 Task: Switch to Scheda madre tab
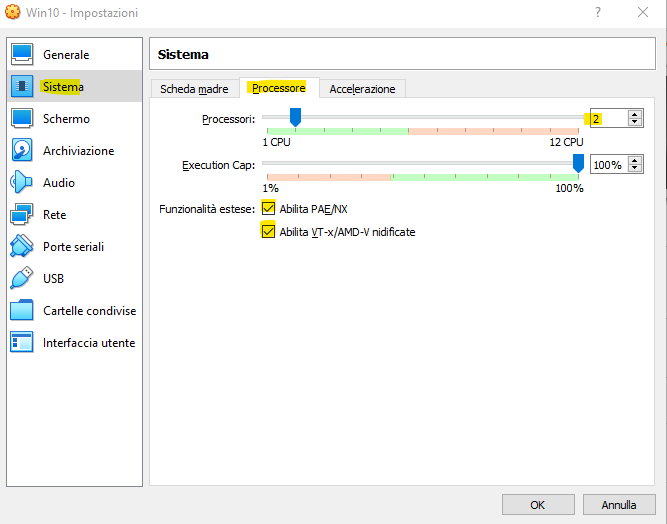click(x=194, y=89)
